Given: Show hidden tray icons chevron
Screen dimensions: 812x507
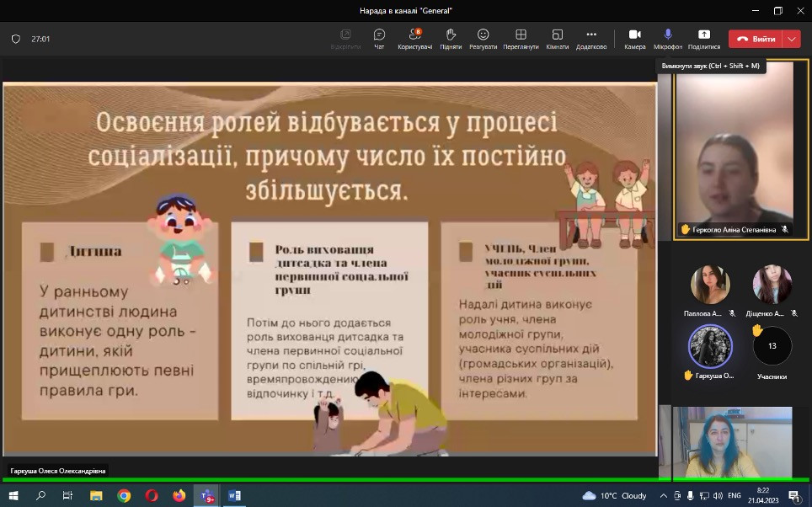Looking at the screenshot, I should pos(664,495).
